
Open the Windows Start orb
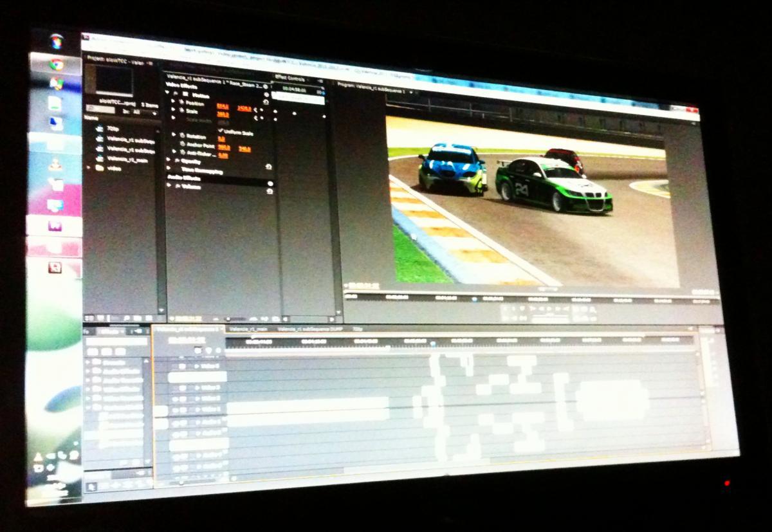tap(57, 42)
